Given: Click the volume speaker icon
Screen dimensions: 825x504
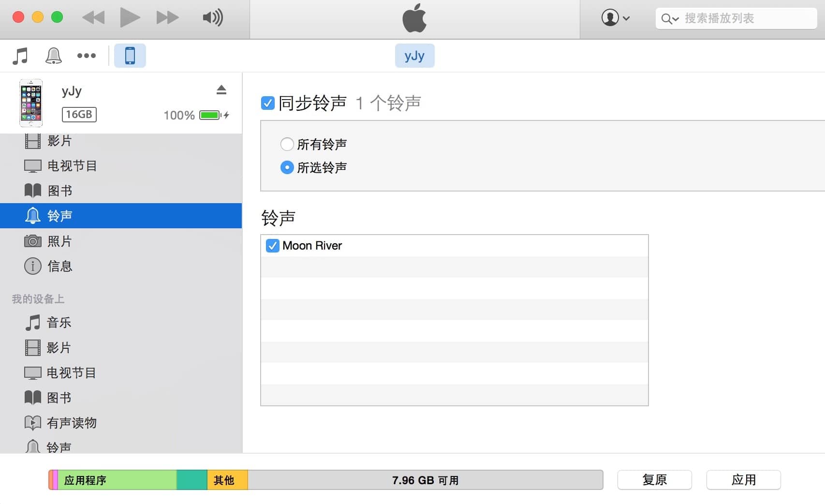Looking at the screenshot, I should pos(213,18).
